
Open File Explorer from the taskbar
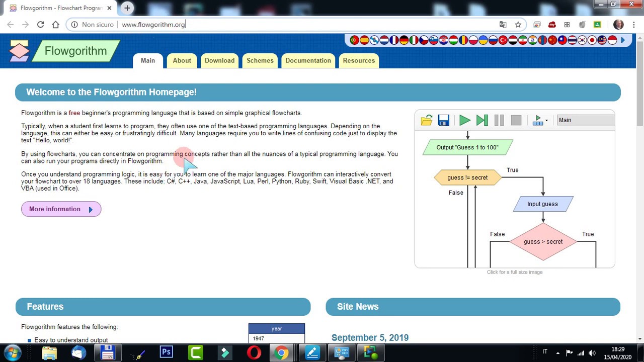[x=49, y=352]
